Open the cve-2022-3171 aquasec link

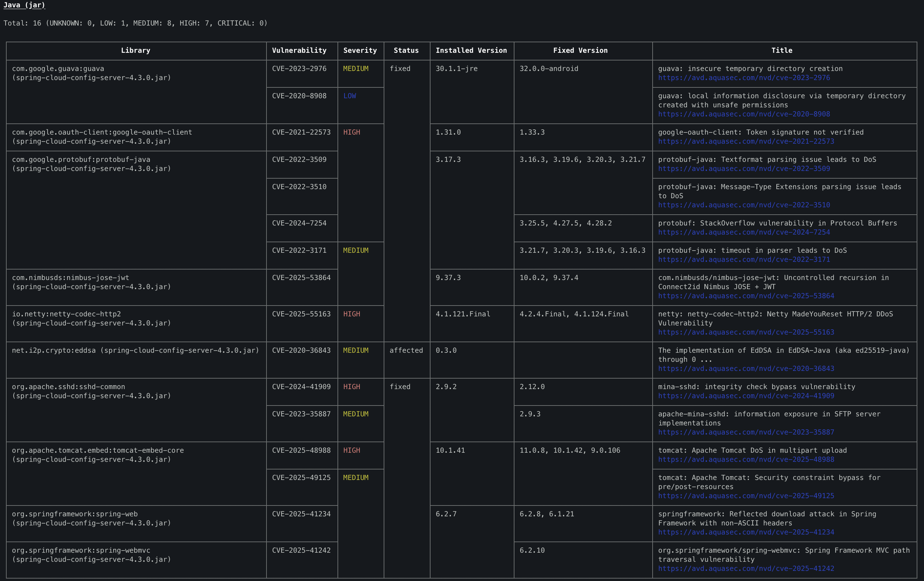(744, 260)
